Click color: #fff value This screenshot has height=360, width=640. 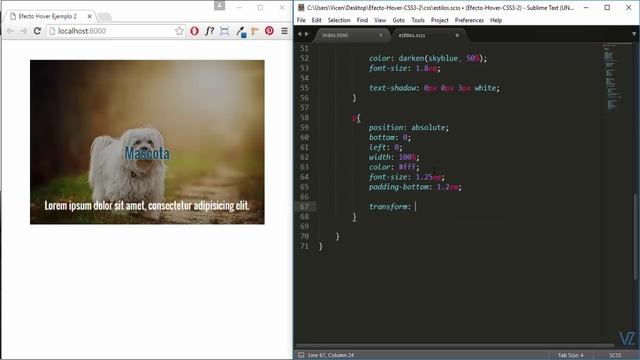point(407,167)
